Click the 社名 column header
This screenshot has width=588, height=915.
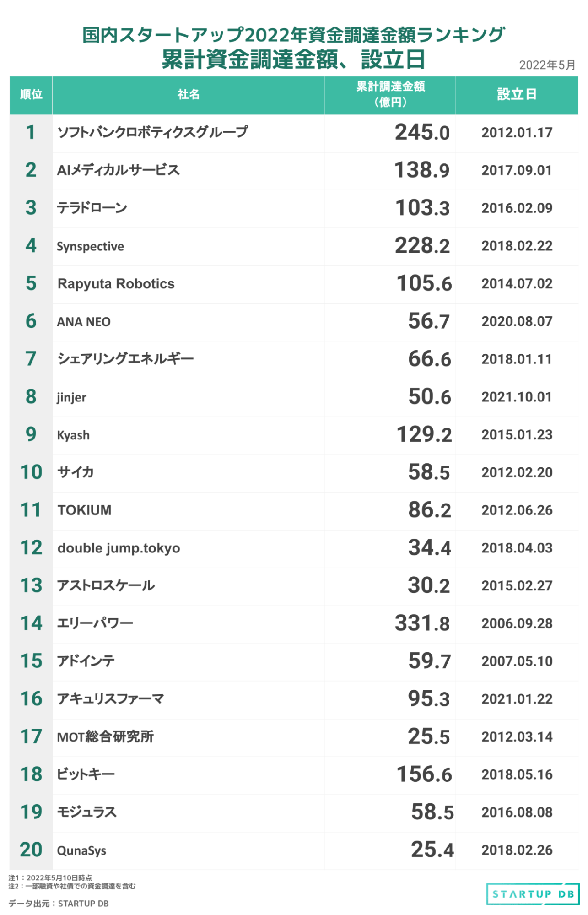(189, 95)
